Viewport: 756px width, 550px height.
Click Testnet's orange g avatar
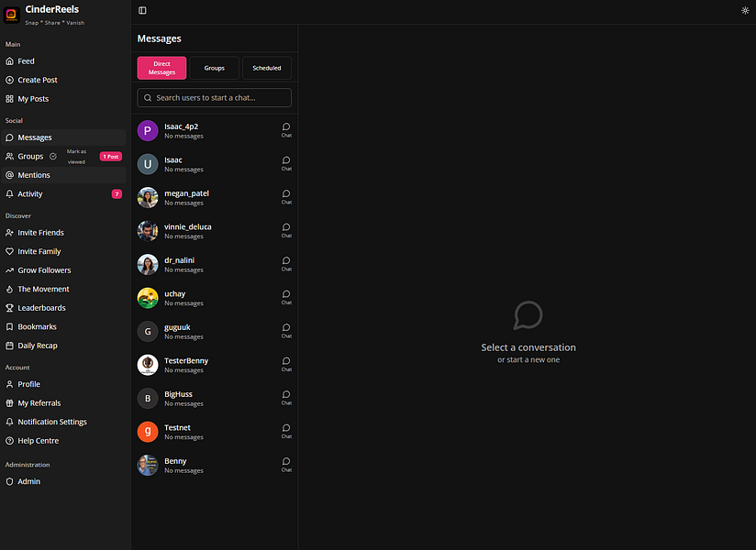coord(148,432)
